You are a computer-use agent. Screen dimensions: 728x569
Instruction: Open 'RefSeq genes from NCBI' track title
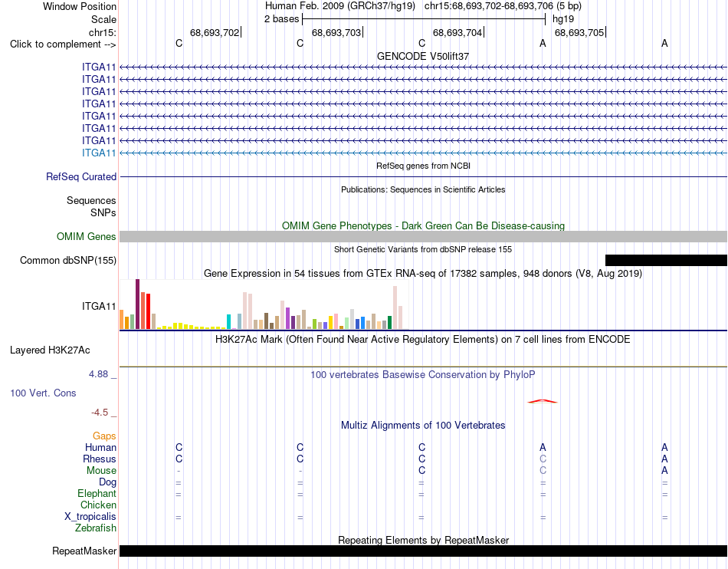pos(423,166)
